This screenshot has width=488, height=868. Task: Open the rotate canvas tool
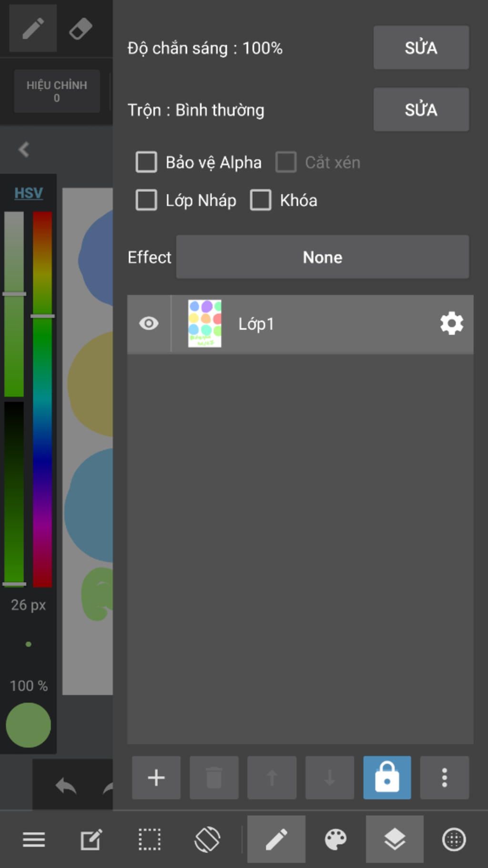[207, 839]
